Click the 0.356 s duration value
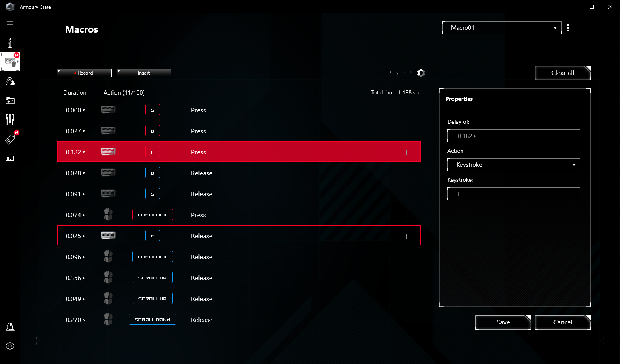The width and height of the screenshot is (620, 364). [75, 278]
